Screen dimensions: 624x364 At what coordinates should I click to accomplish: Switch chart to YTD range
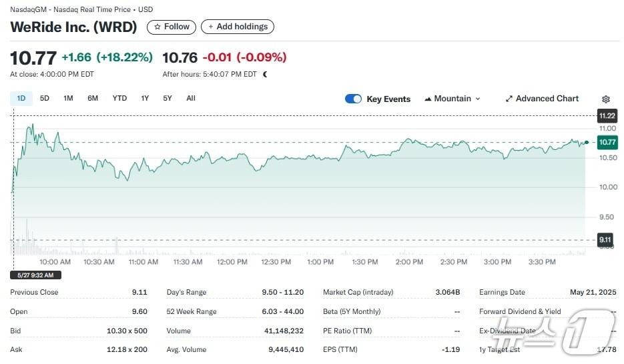(119, 99)
